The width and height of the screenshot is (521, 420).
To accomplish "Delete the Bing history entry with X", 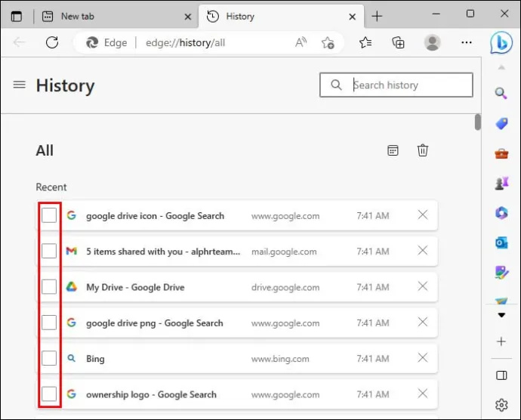I will 423,358.
